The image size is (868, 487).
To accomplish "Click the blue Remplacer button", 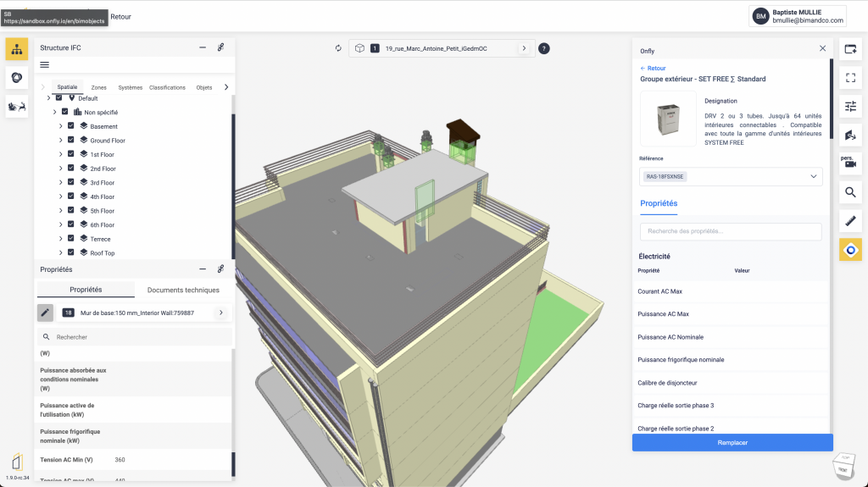I will click(x=732, y=442).
